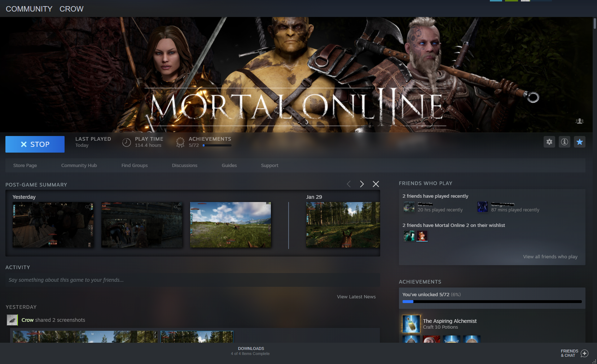
Task: Click 2 friends have played recently text
Action: (x=435, y=196)
